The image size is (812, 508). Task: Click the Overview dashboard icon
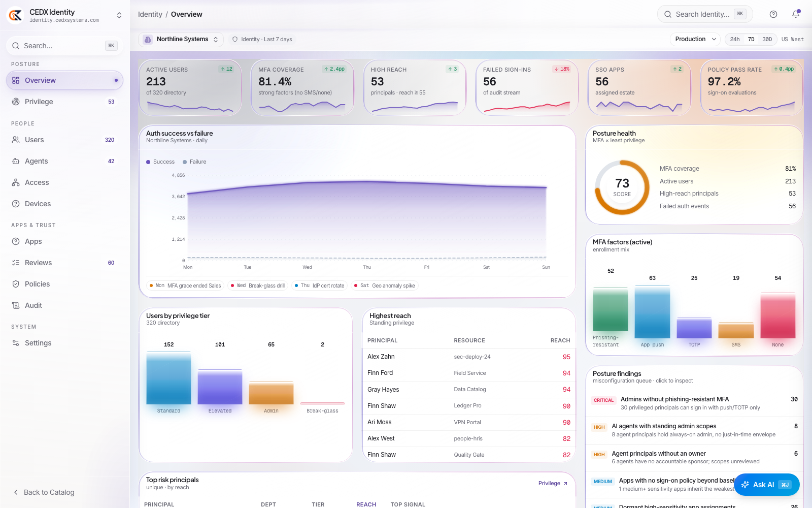tap(16, 80)
